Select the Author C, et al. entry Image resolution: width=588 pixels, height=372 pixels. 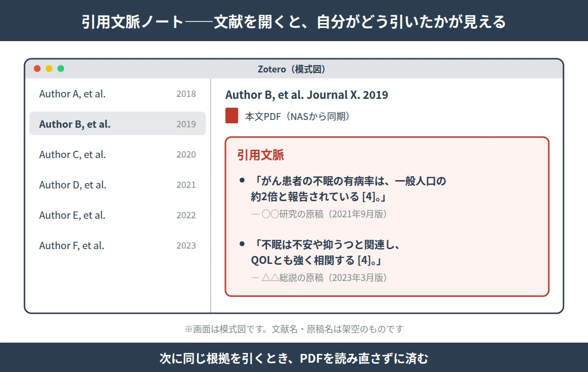(118, 155)
